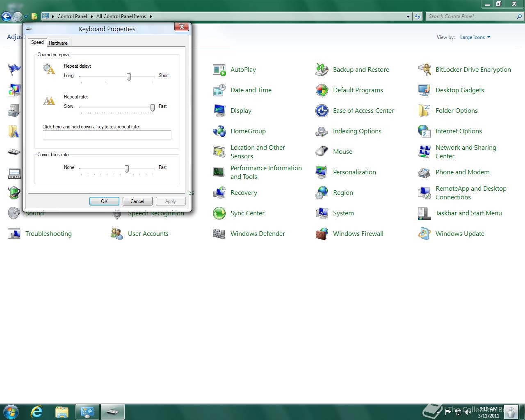
Task: Open the Indexing Options icon
Action: tap(322, 131)
